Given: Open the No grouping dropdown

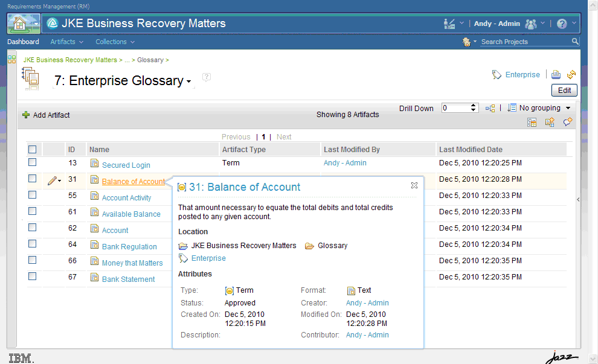Looking at the screenshot, I should point(568,108).
